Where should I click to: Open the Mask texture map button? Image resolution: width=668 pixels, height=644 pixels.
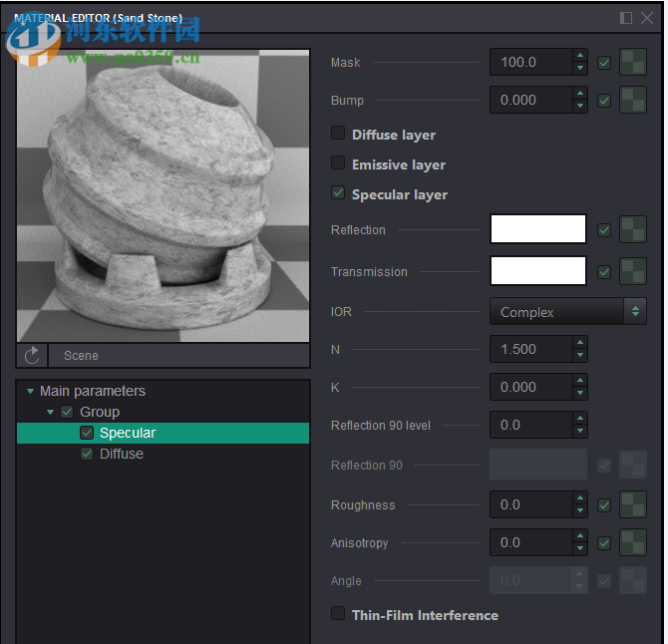[633, 62]
